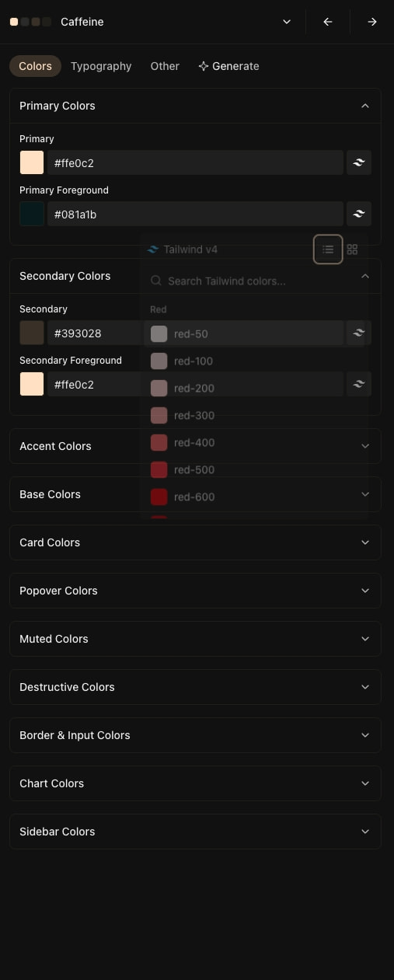
Task: Switch Tailwind palette to list view
Action: click(328, 249)
